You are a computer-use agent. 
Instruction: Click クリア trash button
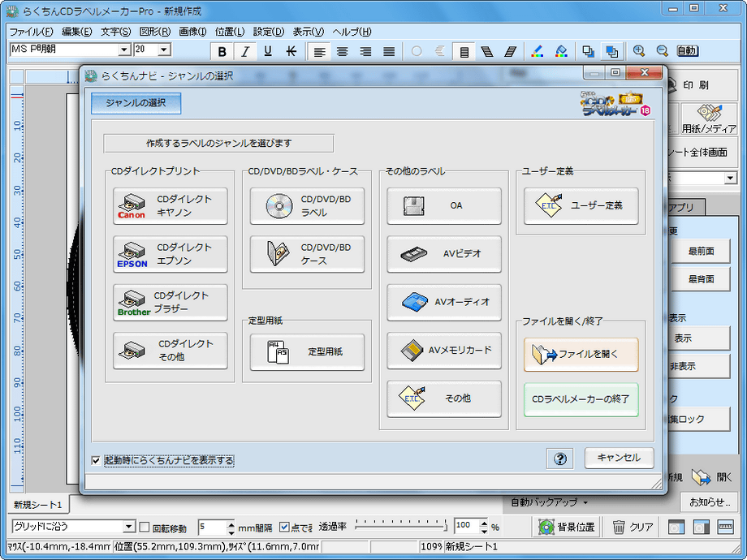(x=633, y=528)
